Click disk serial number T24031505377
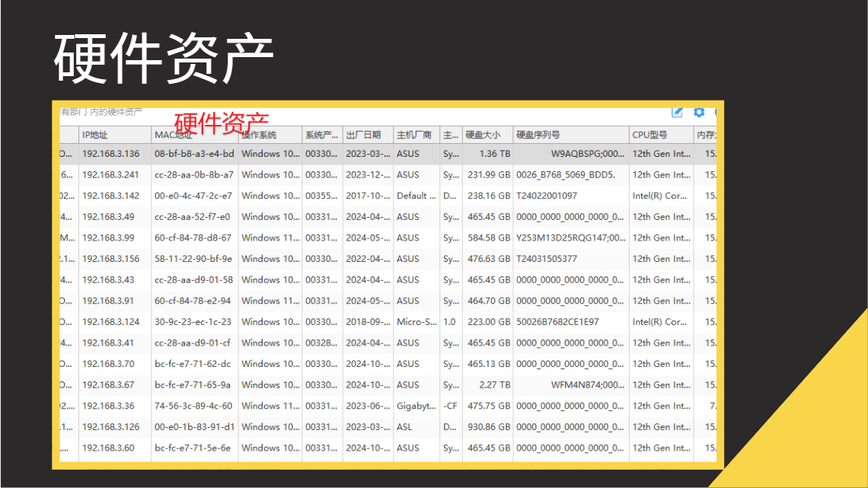This screenshot has width=868, height=488. click(x=547, y=259)
